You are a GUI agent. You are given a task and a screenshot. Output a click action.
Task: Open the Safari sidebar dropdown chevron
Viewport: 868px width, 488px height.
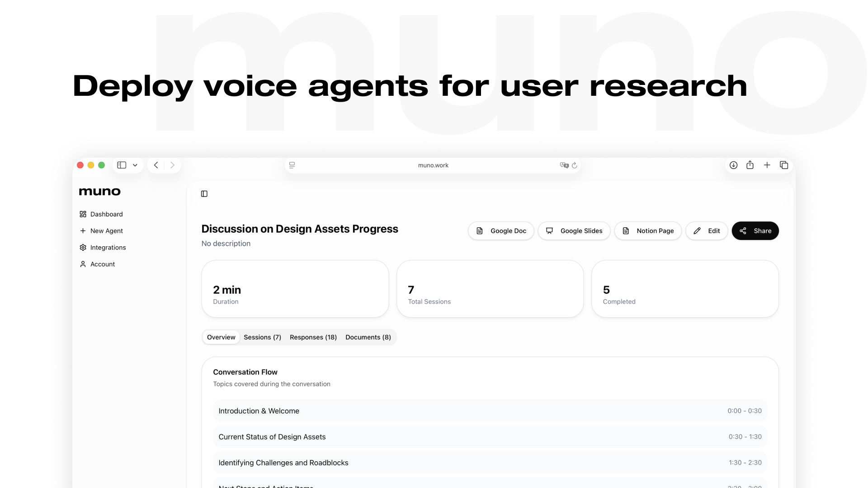pyautogui.click(x=135, y=165)
